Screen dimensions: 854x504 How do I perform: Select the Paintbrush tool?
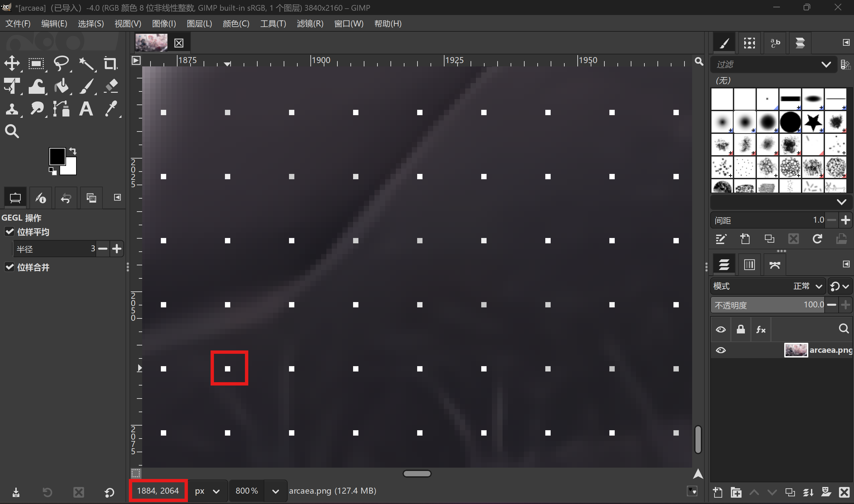tap(86, 86)
